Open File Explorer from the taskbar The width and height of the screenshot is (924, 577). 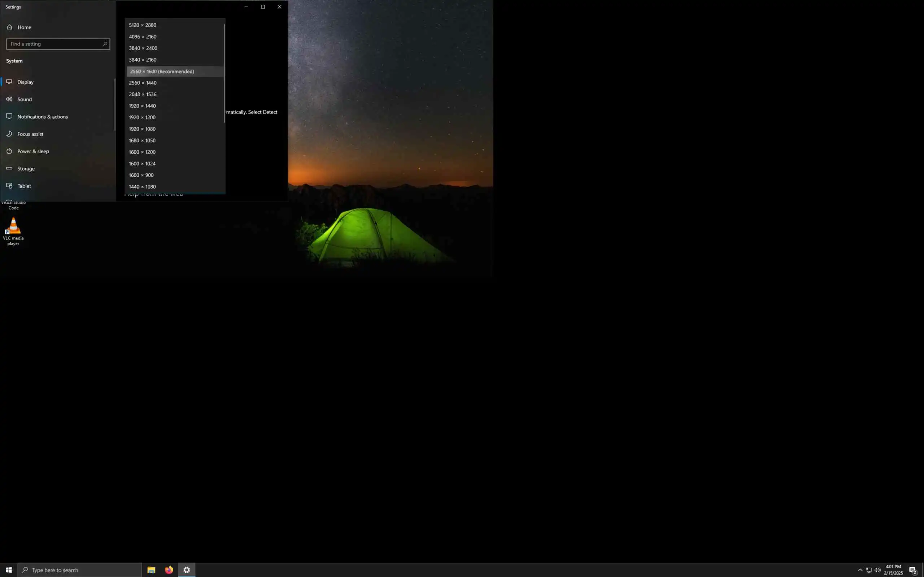151,570
